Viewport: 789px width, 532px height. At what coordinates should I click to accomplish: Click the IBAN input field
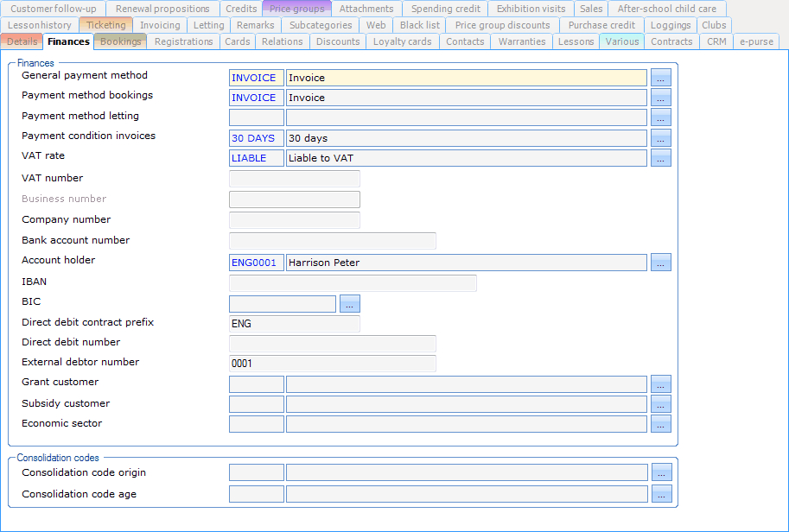pyautogui.click(x=353, y=283)
